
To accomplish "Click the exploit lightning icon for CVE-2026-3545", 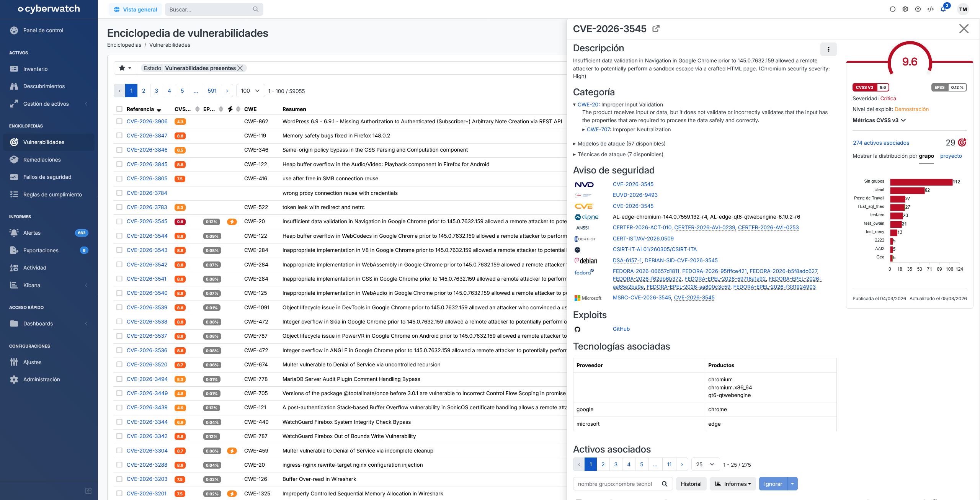I will 232,222.
